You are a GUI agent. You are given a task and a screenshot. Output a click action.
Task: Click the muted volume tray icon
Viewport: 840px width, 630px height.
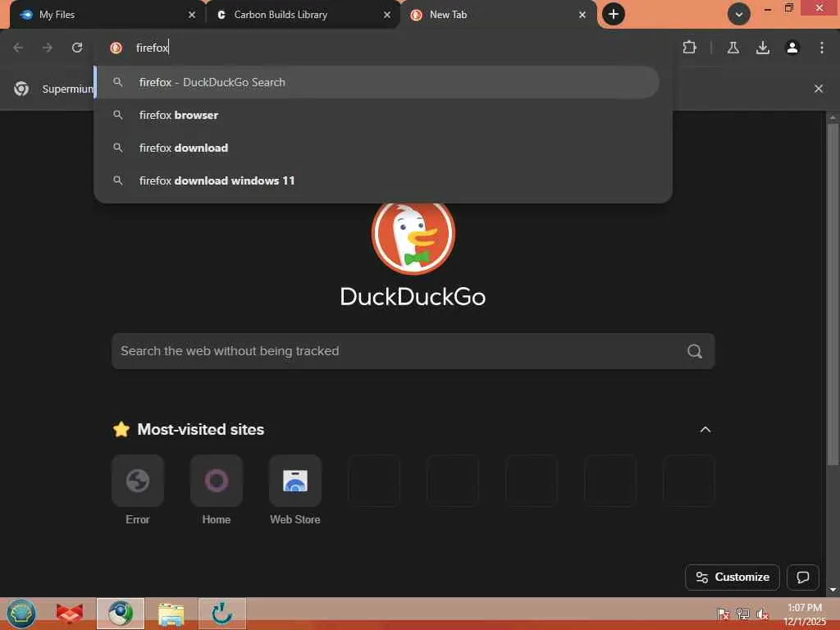pyautogui.click(x=762, y=614)
